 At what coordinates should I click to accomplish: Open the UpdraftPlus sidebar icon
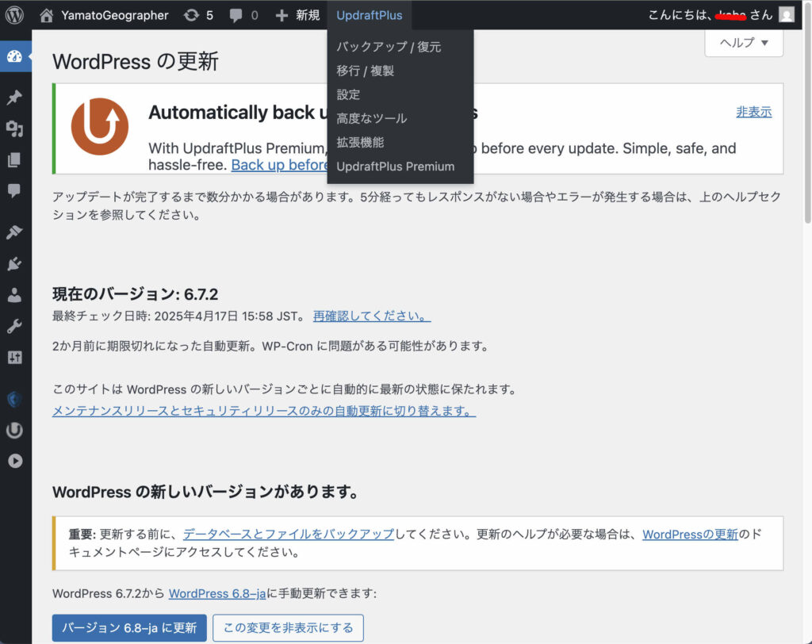coord(14,430)
